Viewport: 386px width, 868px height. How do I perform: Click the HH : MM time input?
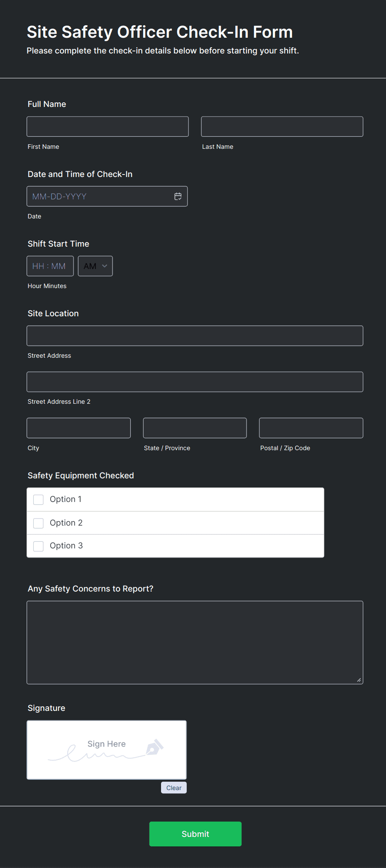(x=50, y=266)
